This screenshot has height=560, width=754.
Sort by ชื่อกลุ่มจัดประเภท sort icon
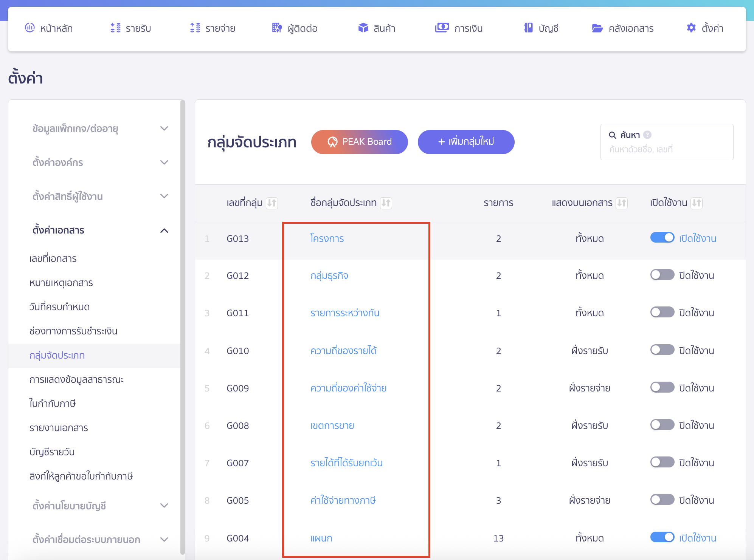386,203
